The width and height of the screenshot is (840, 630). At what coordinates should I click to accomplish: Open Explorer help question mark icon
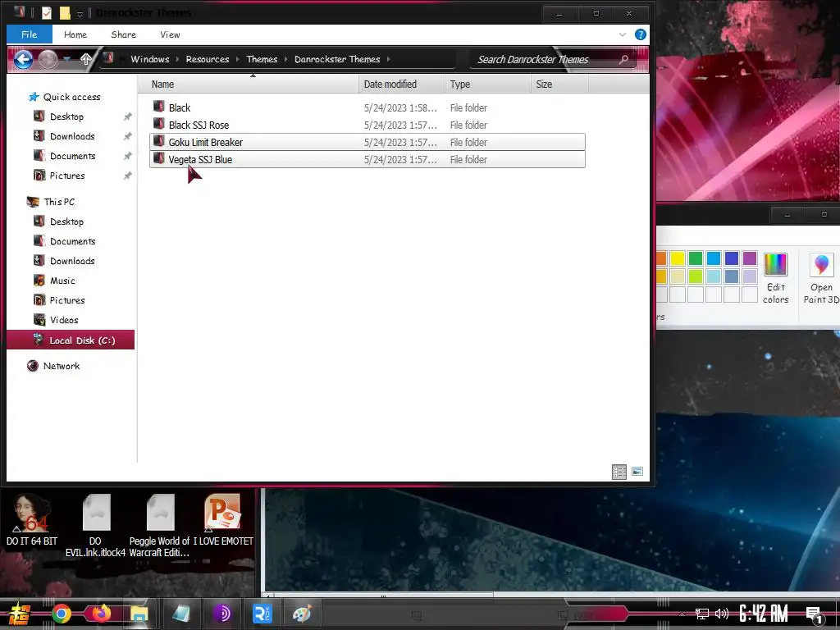tap(640, 34)
